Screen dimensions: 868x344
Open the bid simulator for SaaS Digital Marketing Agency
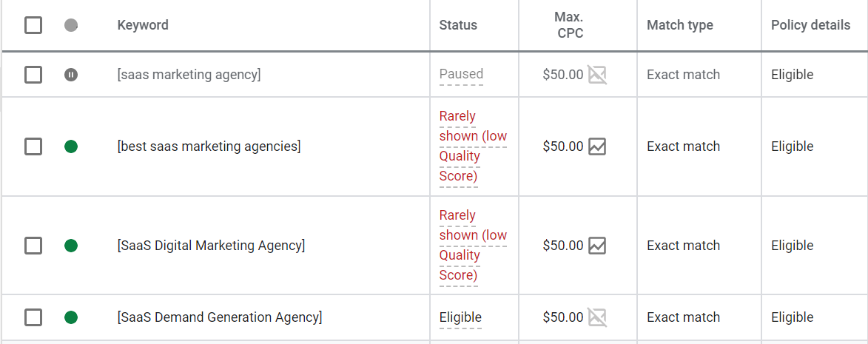597,246
